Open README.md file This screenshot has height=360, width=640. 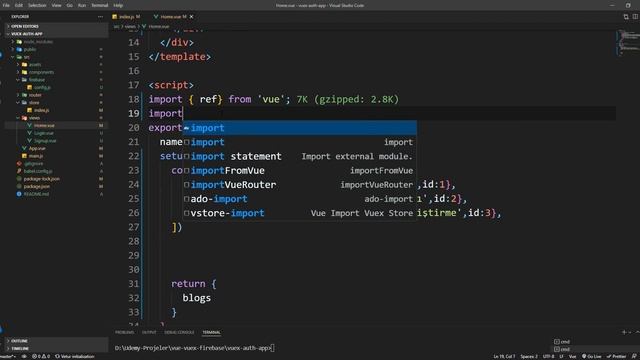[x=36, y=194]
